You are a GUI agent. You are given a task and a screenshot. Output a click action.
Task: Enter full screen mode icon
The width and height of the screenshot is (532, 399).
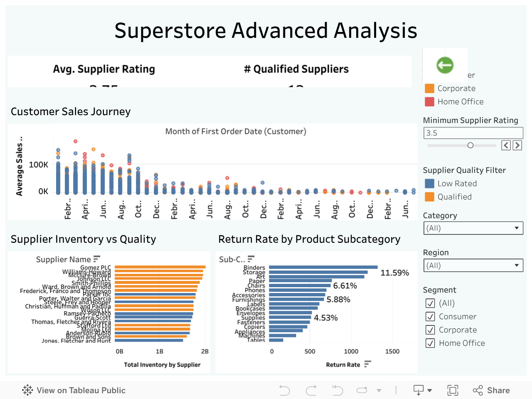453,390
